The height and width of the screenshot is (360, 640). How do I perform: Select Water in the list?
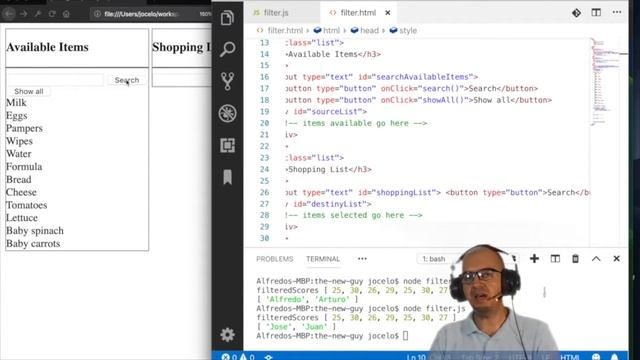(18, 154)
